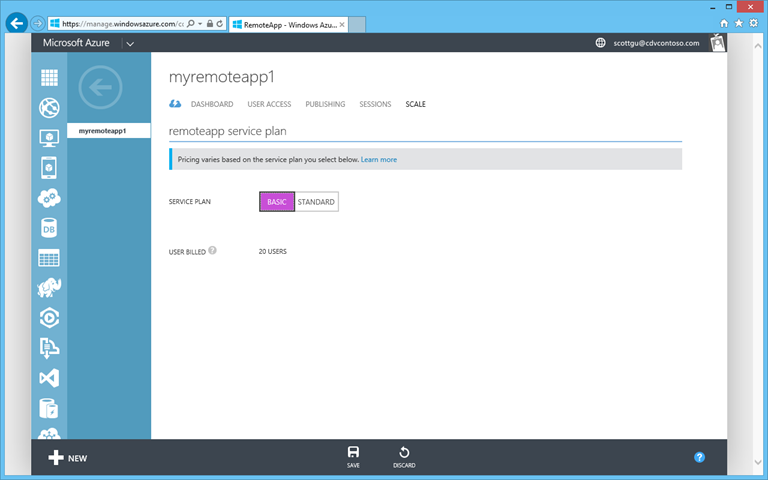Open help question mark in bottom bar
Viewport: 768px width, 480px height.
tap(699, 457)
